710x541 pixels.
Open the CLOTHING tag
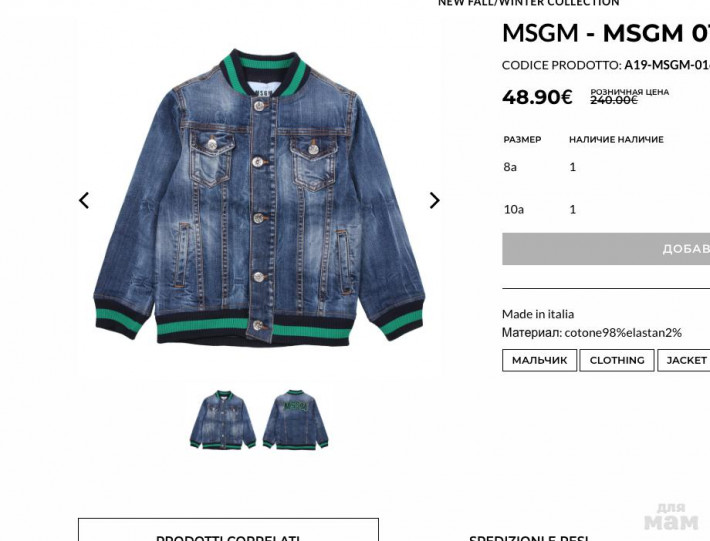pos(617,360)
